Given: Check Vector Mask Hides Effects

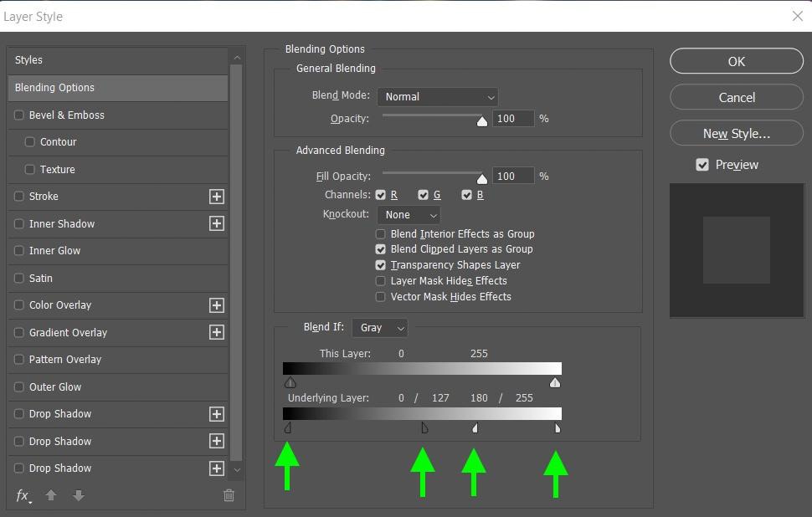Looking at the screenshot, I should [381, 297].
